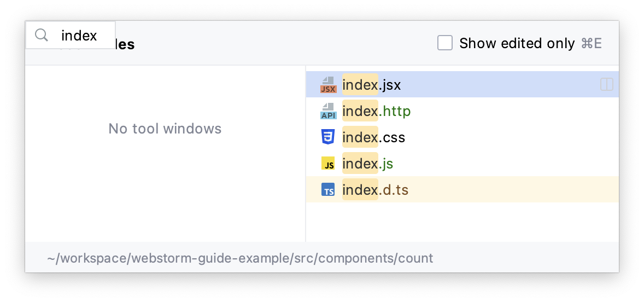Click the API icon beside index.http

click(328, 111)
